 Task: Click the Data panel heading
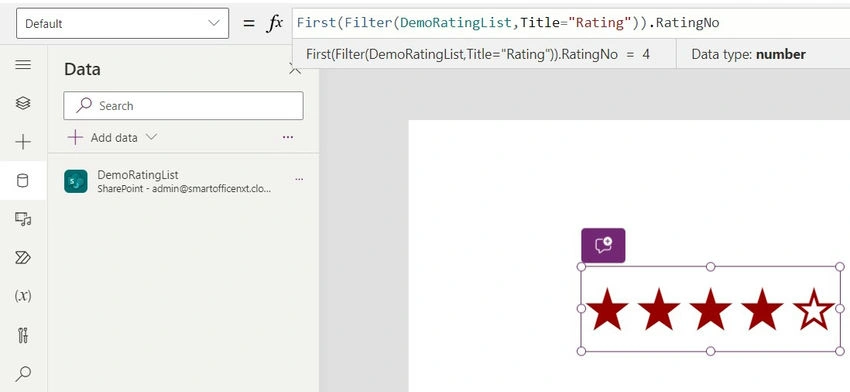pyautogui.click(x=82, y=69)
